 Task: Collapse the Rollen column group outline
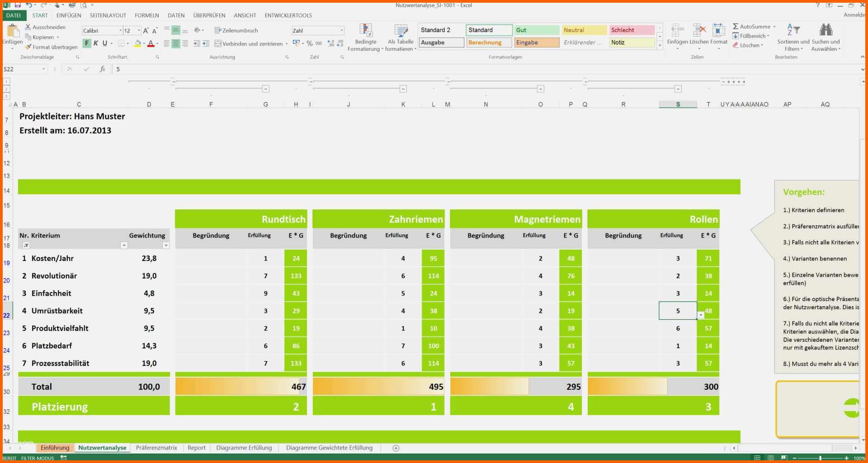pyautogui.click(x=678, y=89)
